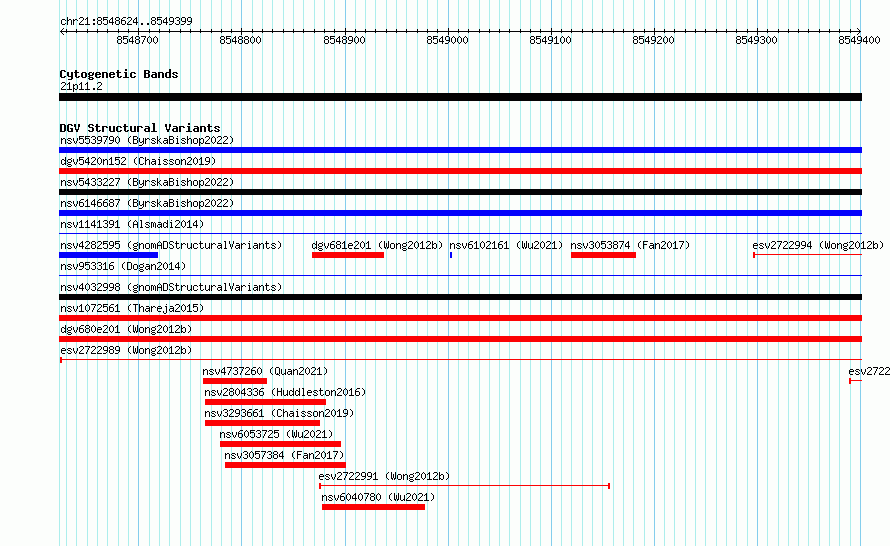This screenshot has height=546, width=890.
Task: Select the red nsv1072561 variant bar
Action: click(x=460, y=318)
